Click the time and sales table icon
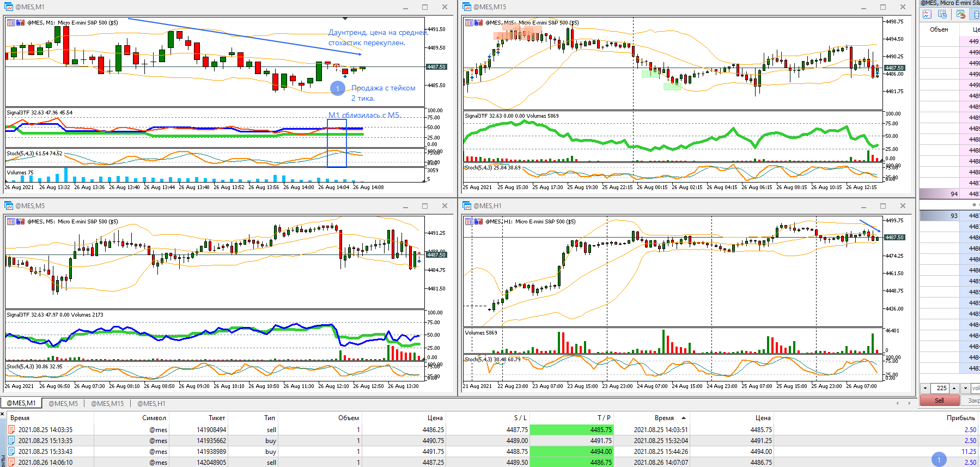 click(942, 15)
